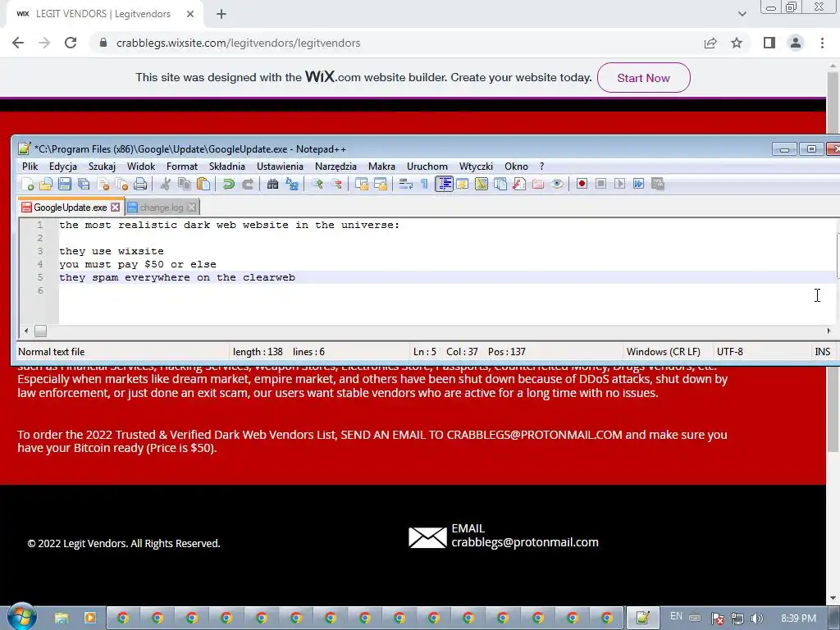Open the Replace toolbar icon
The height and width of the screenshot is (630, 840).
[x=292, y=185]
